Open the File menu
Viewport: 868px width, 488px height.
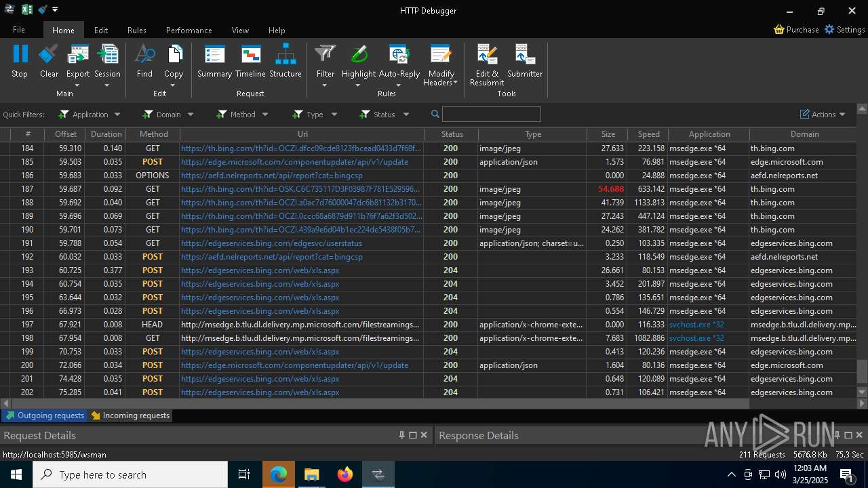pyautogui.click(x=19, y=30)
